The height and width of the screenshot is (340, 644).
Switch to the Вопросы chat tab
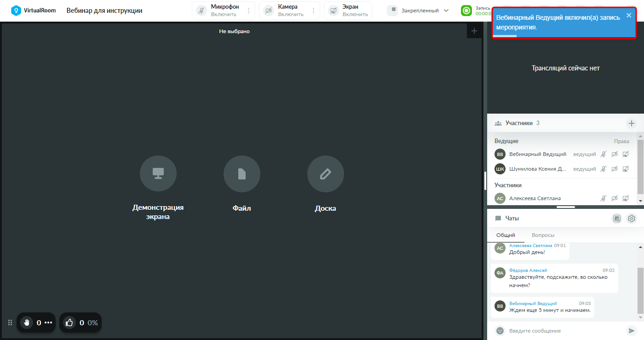543,235
